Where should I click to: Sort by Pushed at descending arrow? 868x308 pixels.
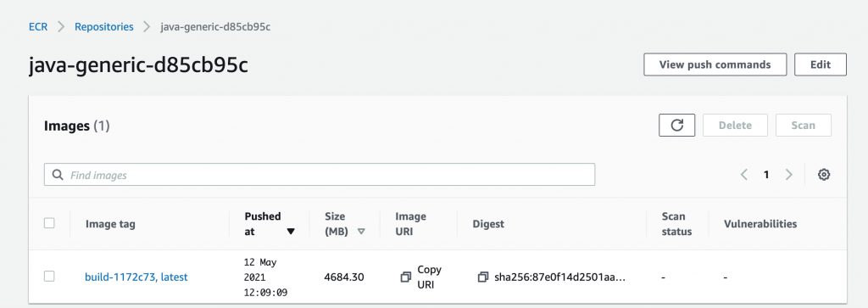click(x=291, y=232)
